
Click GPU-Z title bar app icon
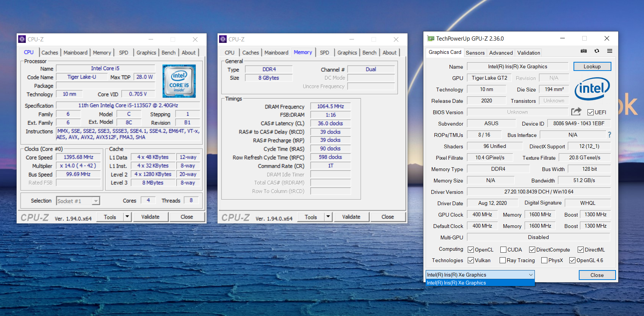coord(431,38)
